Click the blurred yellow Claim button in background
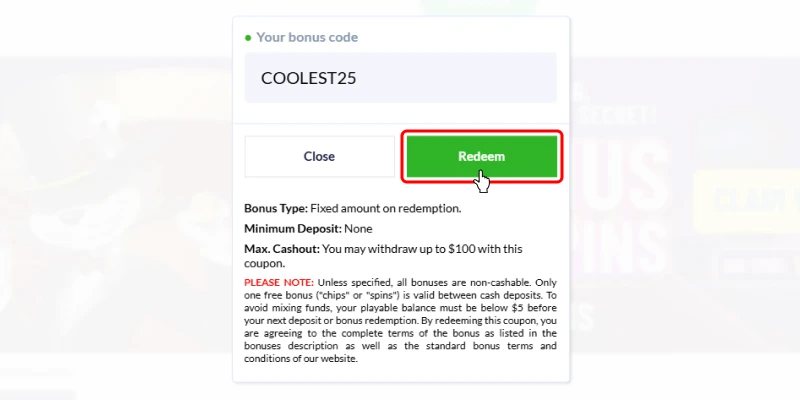 click(746, 199)
